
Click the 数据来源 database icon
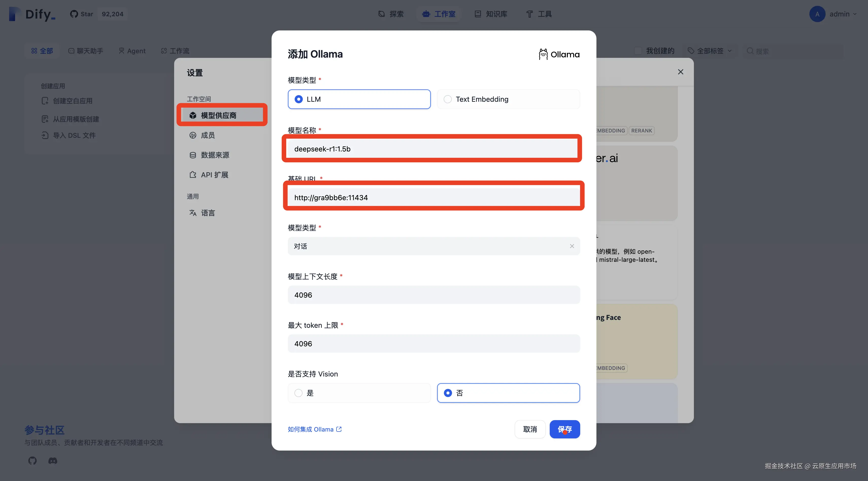pyautogui.click(x=193, y=155)
